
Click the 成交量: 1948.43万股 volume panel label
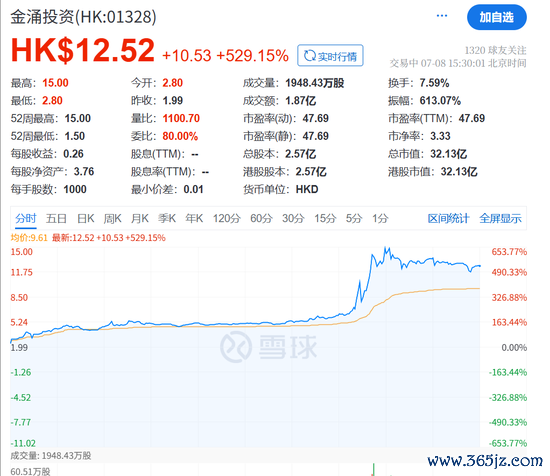[51, 456]
